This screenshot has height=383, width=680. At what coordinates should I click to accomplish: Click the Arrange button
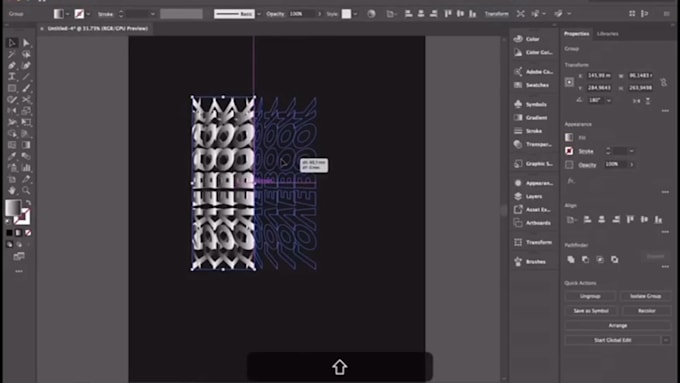tap(618, 325)
